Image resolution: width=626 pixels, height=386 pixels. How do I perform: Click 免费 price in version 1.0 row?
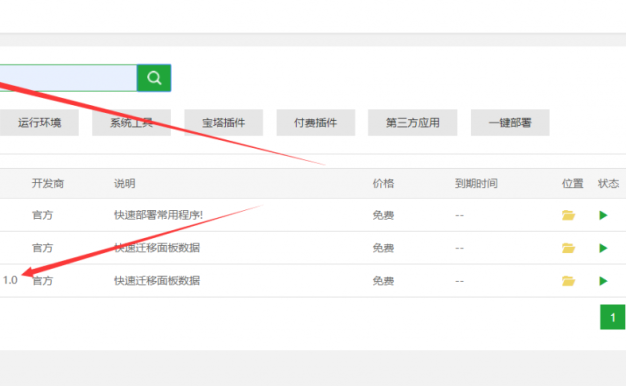point(383,281)
